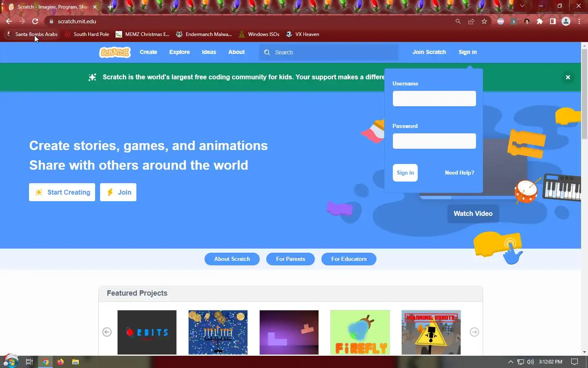Viewport: 588px width, 368px height.
Task: Open the Explore menu item
Action: coord(180,52)
